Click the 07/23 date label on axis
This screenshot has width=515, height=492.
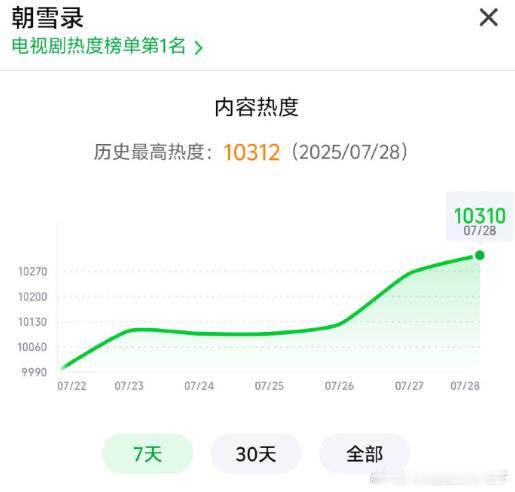pos(129,386)
